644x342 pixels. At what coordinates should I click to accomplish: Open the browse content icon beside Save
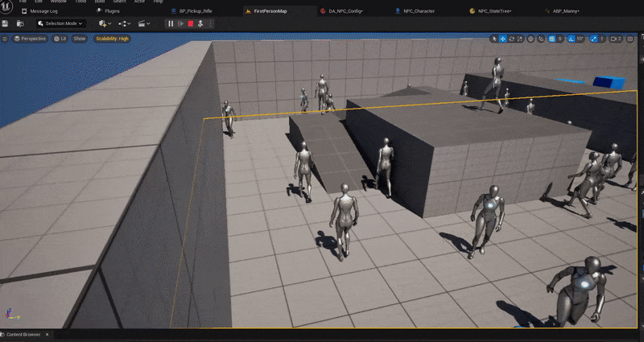click(x=20, y=23)
